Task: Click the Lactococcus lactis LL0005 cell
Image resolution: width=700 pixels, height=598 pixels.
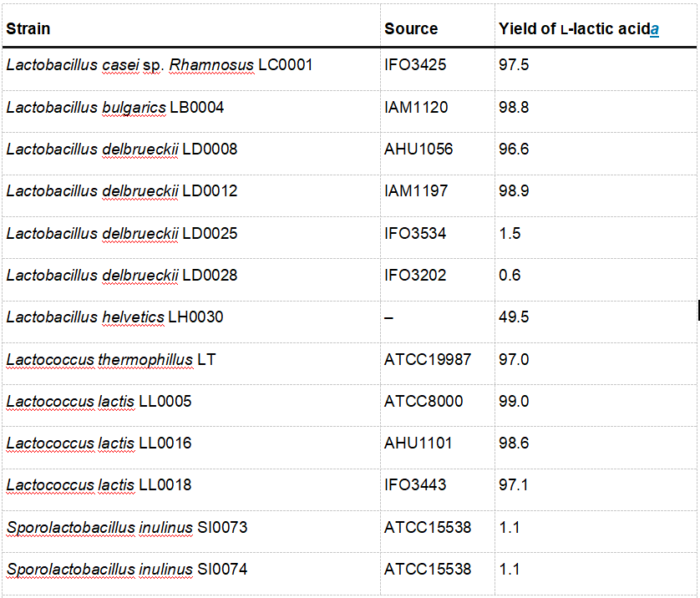Action: [x=99, y=402]
